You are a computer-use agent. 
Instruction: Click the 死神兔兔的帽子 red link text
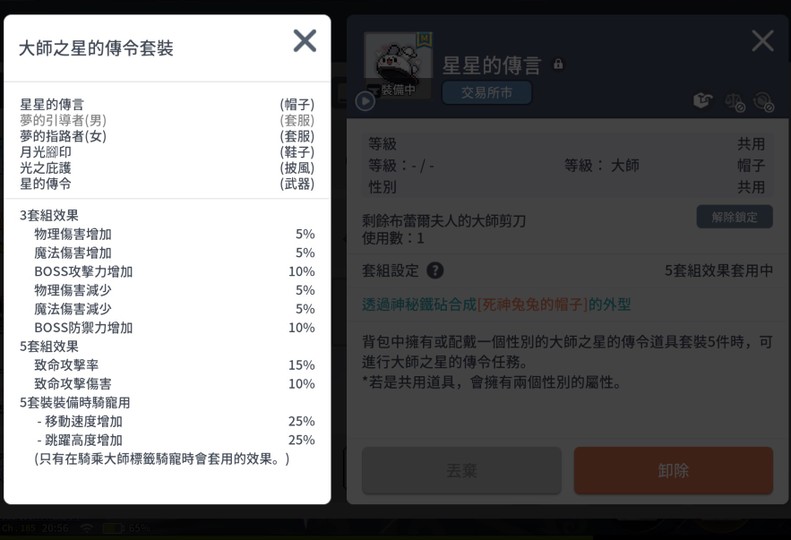[x=531, y=304]
